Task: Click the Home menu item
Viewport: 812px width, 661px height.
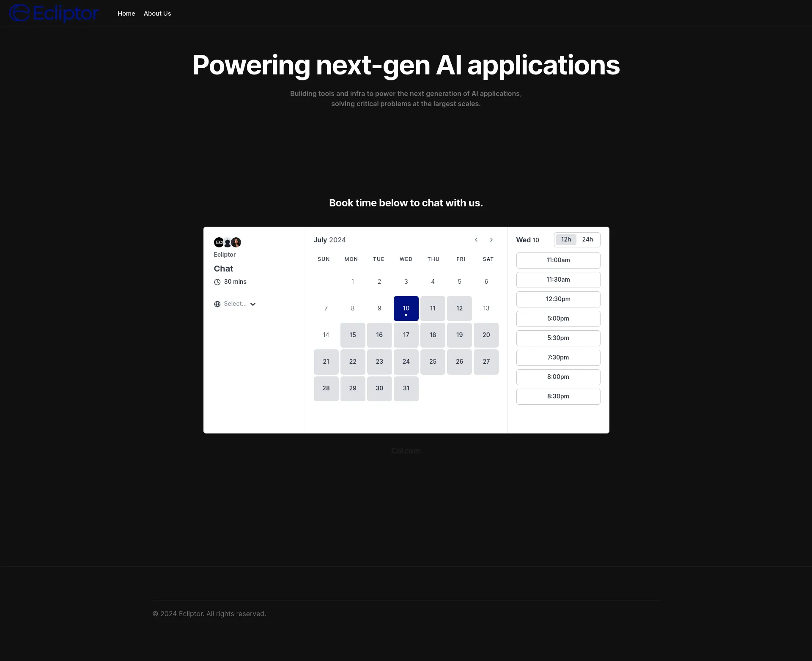Action: click(x=126, y=13)
